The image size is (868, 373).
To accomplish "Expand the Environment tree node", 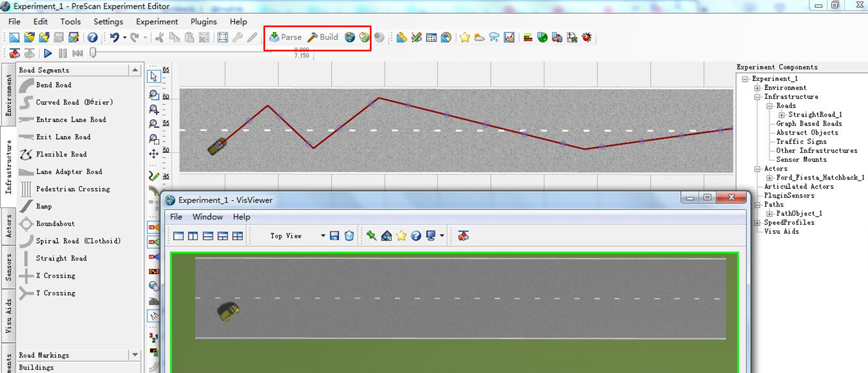I will pos(757,88).
